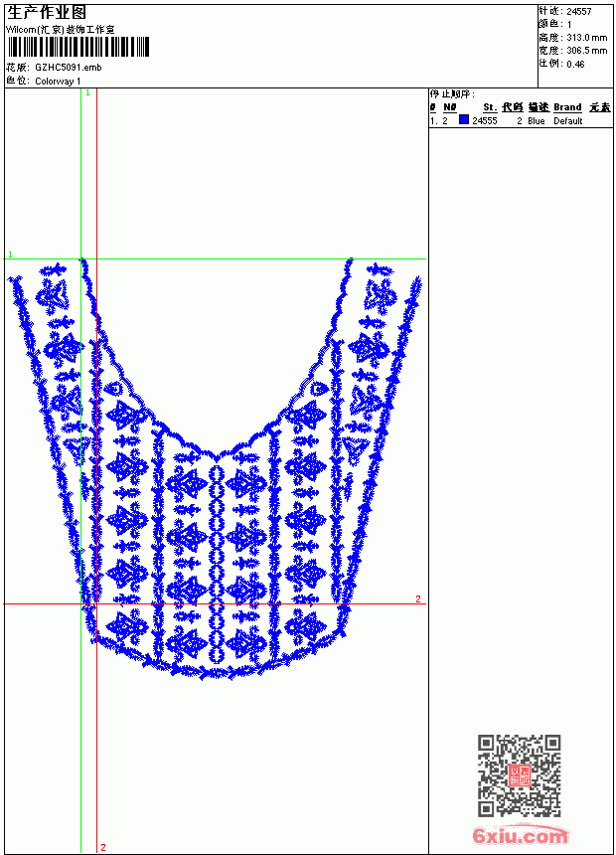Click the Brand column header
Screen dimensions: 616x855
click(x=567, y=107)
